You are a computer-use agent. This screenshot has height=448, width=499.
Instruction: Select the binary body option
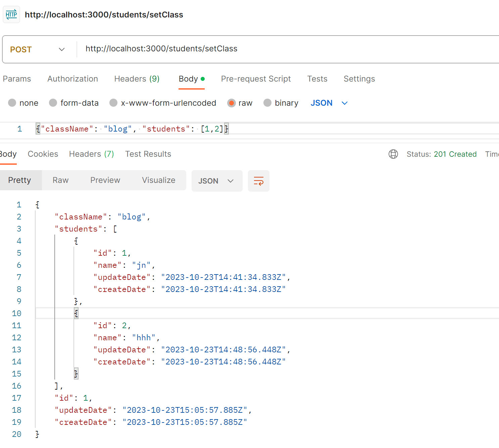(267, 103)
